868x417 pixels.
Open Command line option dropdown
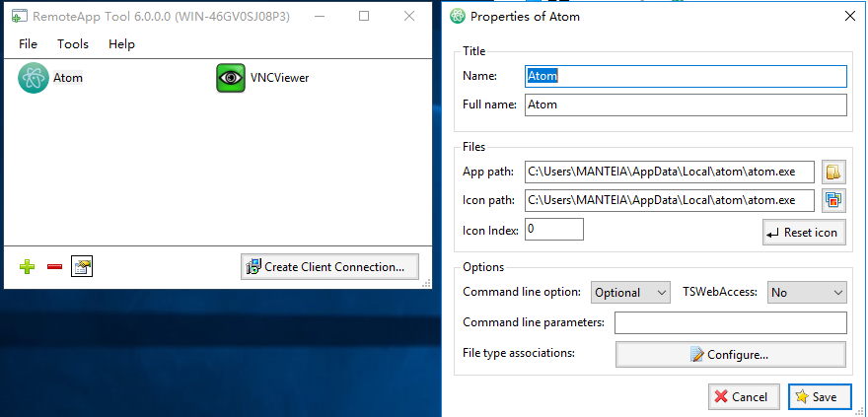click(630, 293)
